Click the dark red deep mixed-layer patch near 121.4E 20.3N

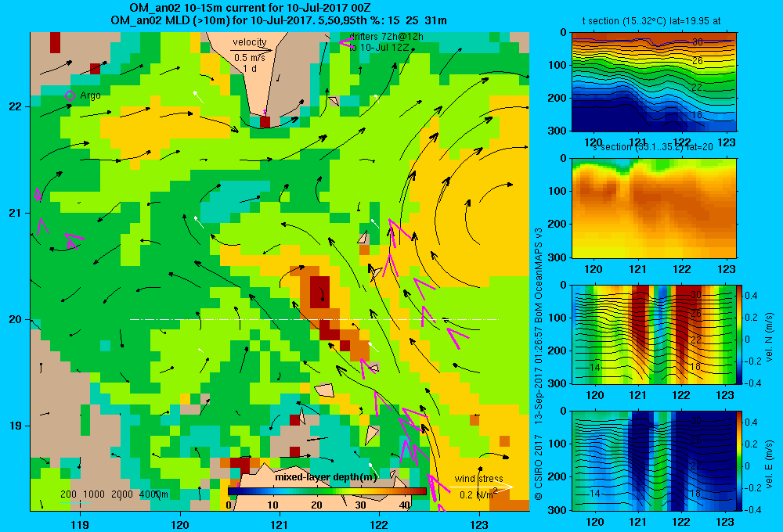(x=319, y=292)
